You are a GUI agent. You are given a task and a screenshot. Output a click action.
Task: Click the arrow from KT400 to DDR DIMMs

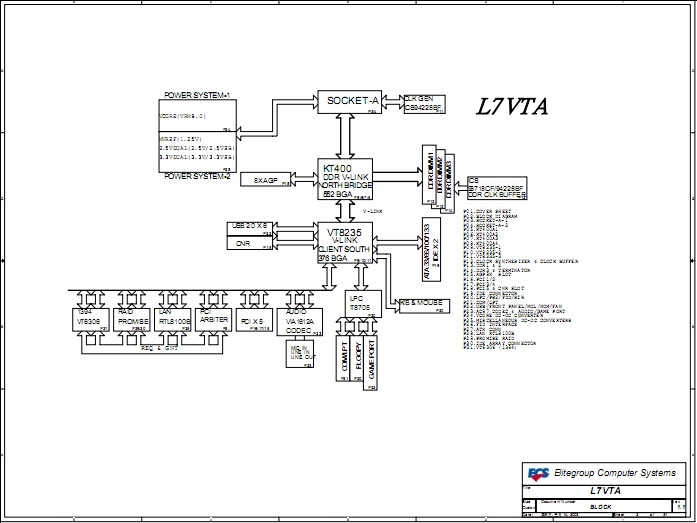[397, 177]
